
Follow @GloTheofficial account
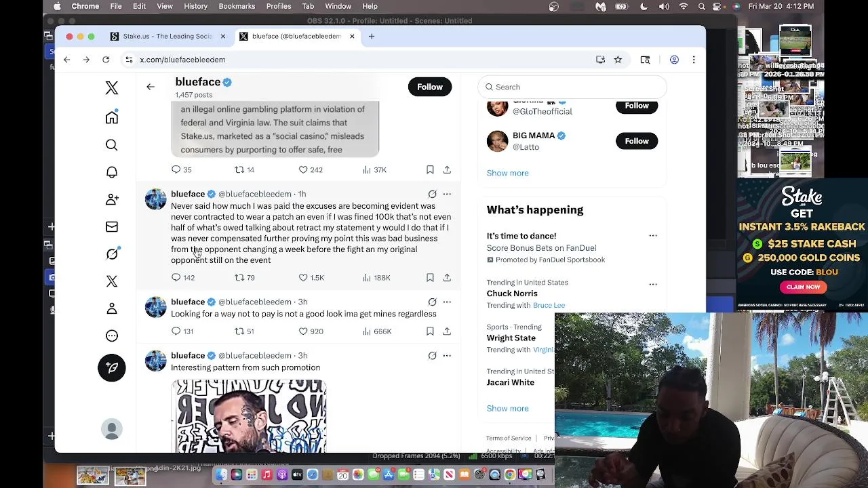coord(637,106)
